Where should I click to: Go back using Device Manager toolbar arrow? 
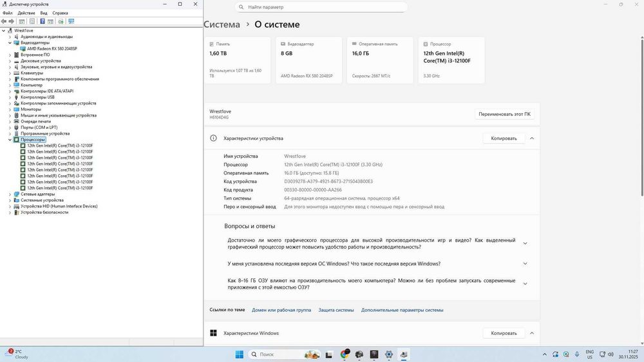4,21
